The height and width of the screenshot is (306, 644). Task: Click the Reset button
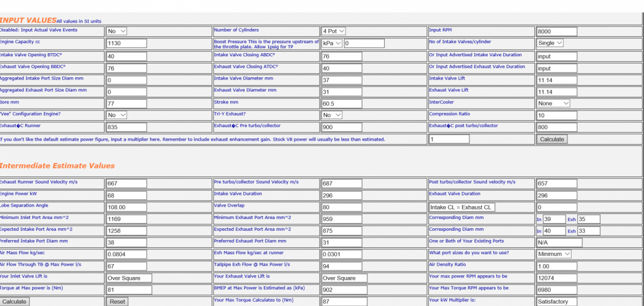pyautogui.click(x=118, y=301)
